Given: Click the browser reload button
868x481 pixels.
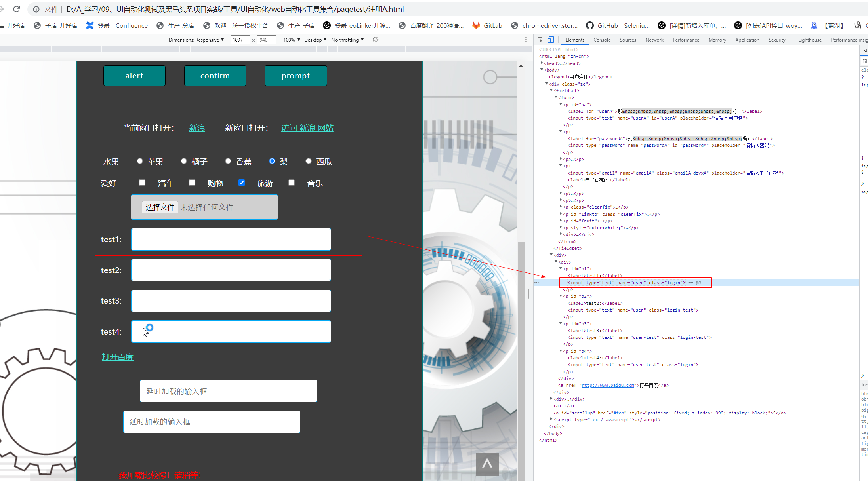Looking at the screenshot, I should click(x=17, y=9).
